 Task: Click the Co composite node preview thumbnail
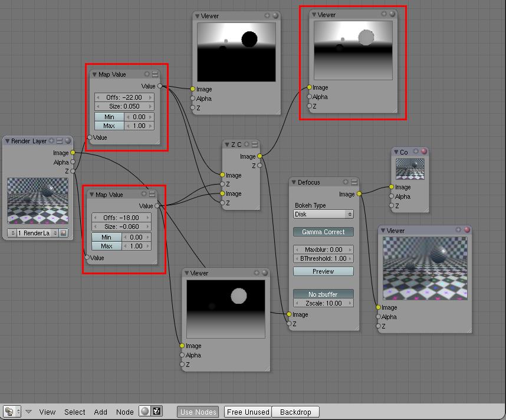410,169
